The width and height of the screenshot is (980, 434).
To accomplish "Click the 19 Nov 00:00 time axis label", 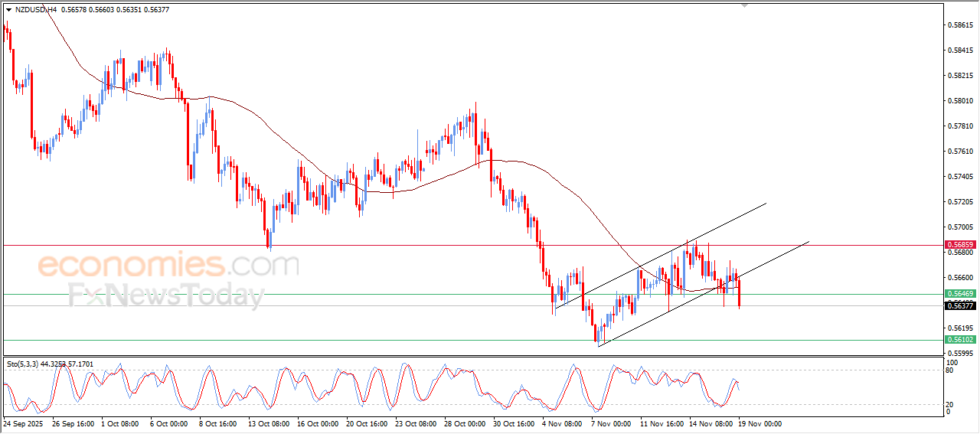I will [x=759, y=423].
